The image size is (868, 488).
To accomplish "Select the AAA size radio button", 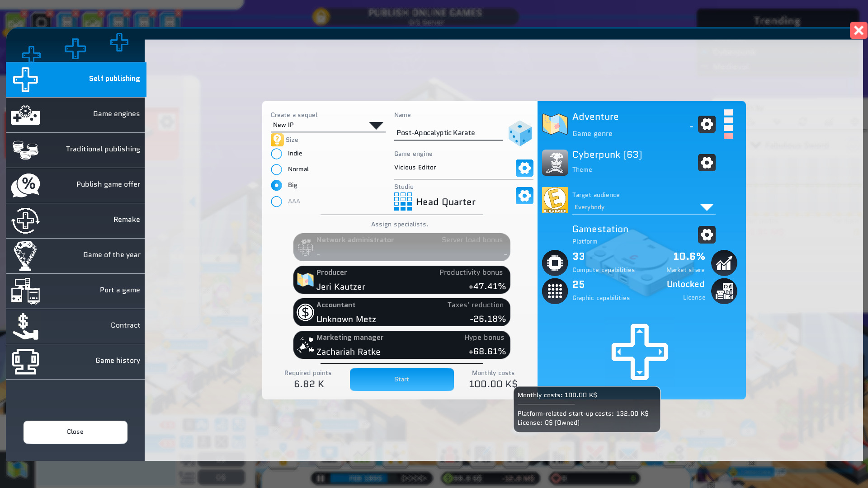I will [x=276, y=201].
